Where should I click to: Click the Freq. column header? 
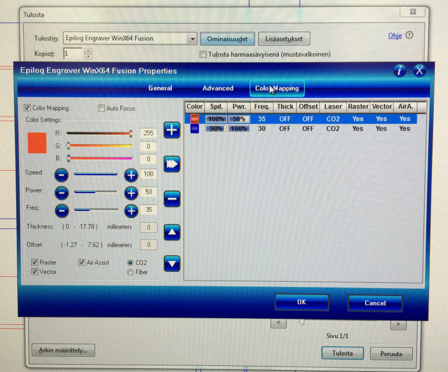click(262, 107)
